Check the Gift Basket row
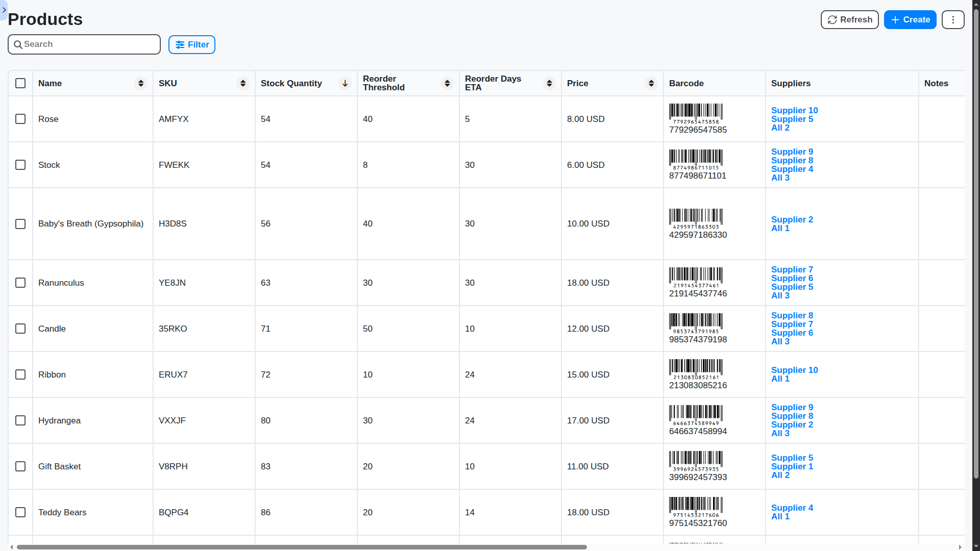The height and width of the screenshot is (551, 980). [20, 466]
